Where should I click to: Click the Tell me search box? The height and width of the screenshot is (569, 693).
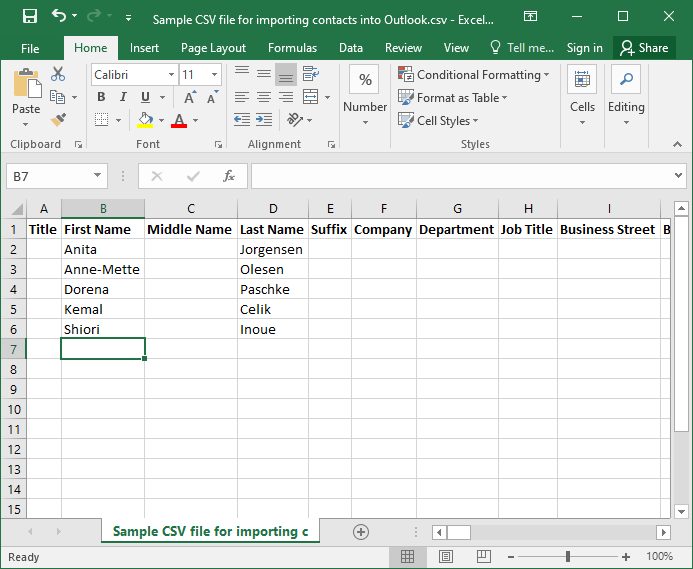click(x=522, y=48)
